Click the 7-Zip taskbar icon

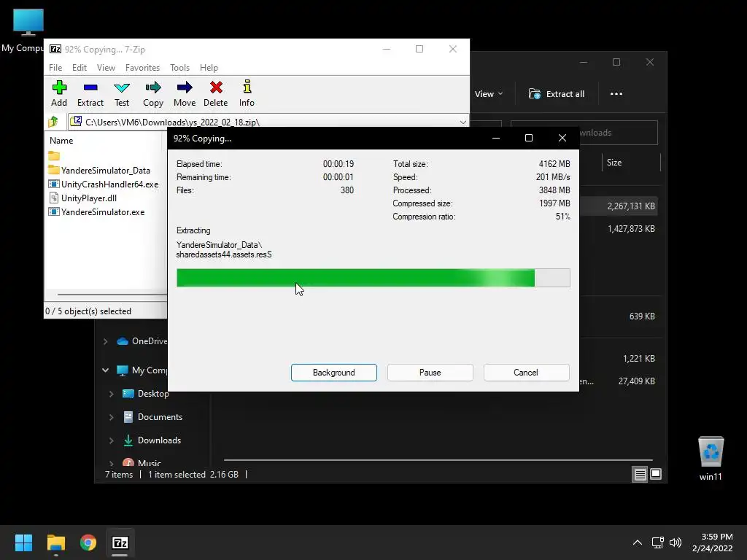pyautogui.click(x=120, y=542)
